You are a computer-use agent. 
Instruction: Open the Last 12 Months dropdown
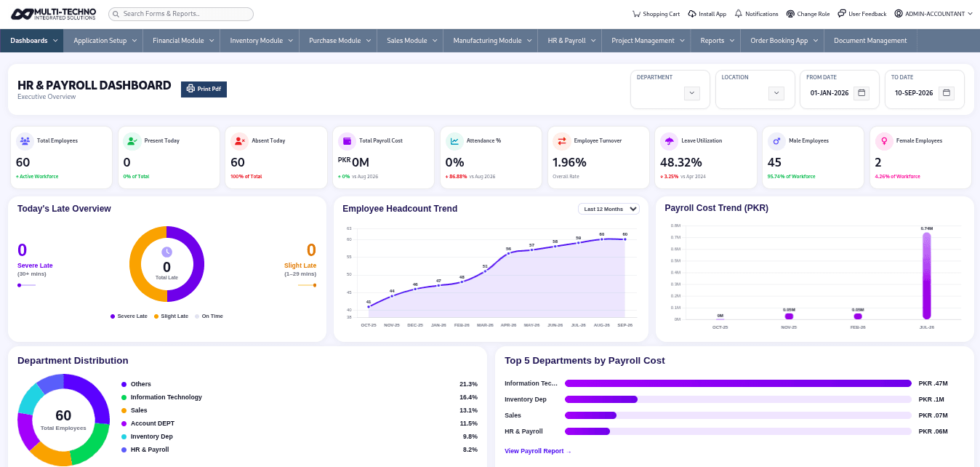coord(609,209)
